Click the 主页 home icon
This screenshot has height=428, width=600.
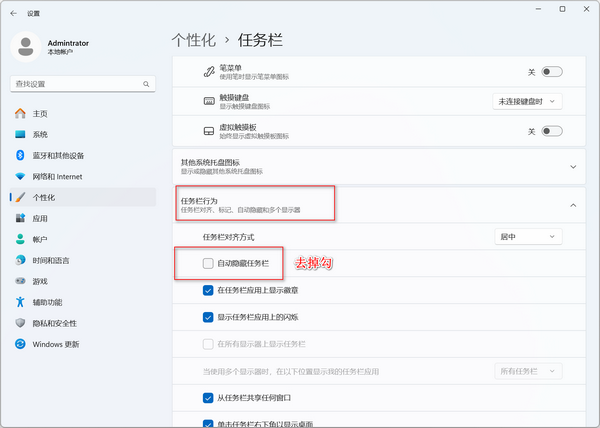(x=20, y=113)
